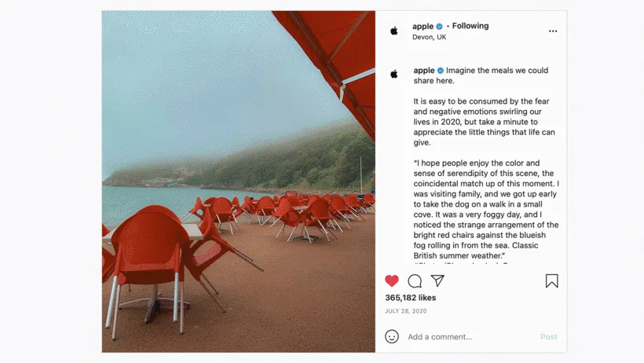
Task: Click the red chairs beach photo
Action: click(x=239, y=181)
